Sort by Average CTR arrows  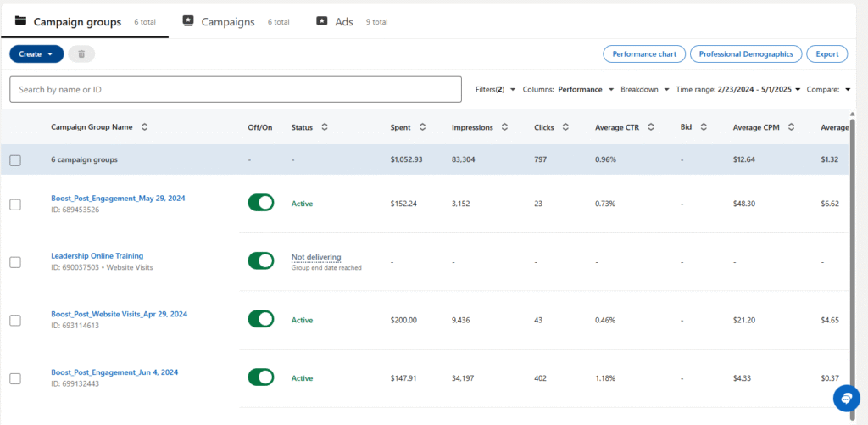(651, 127)
